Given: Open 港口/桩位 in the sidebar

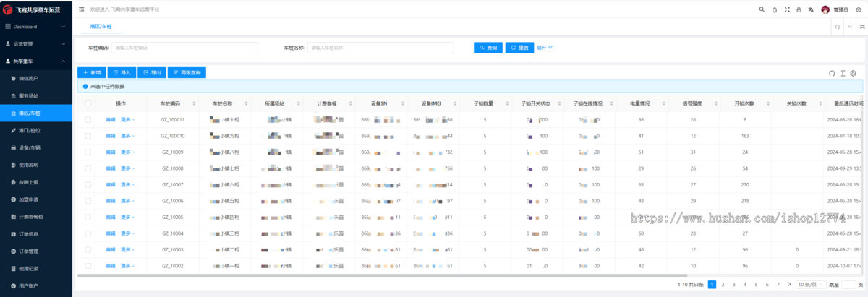Looking at the screenshot, I should click(x=36, y=131).
